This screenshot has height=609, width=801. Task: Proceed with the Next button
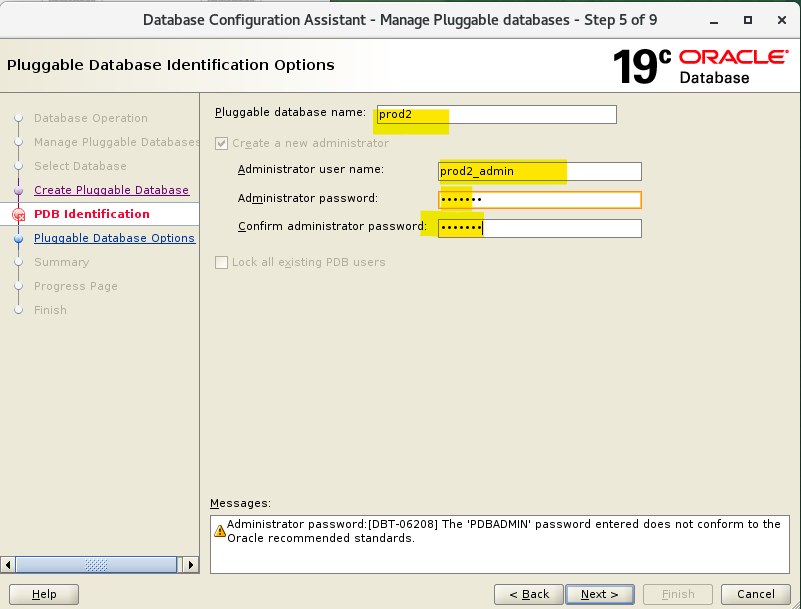(x=600, y=594)
